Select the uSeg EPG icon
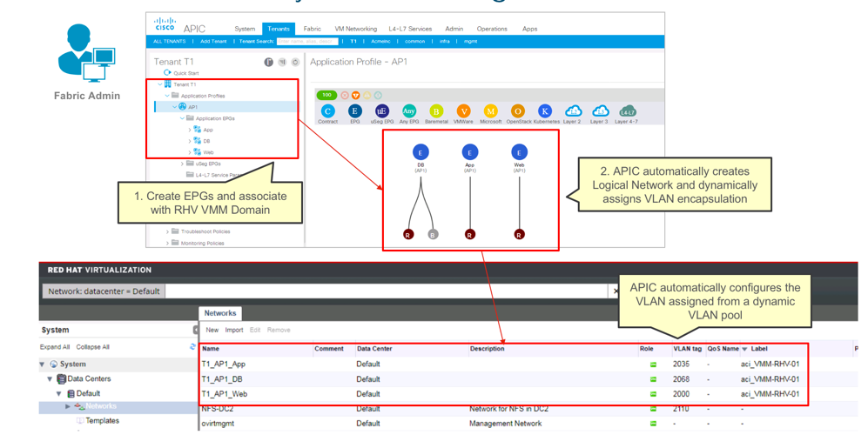The width and height of the screenshot is (868, 435). coord(381,111)
